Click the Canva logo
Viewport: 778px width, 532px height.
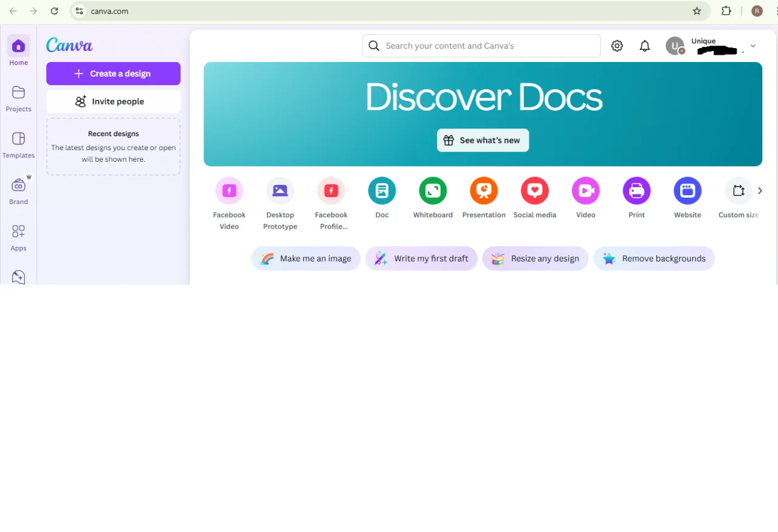pos(69,45)
